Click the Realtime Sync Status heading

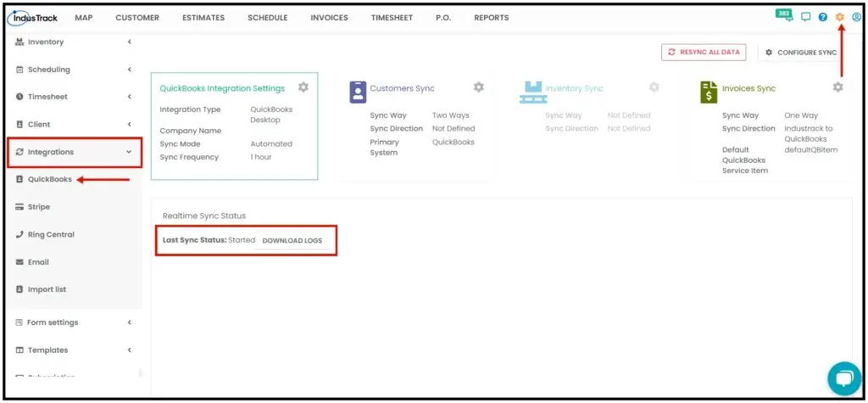204,215
